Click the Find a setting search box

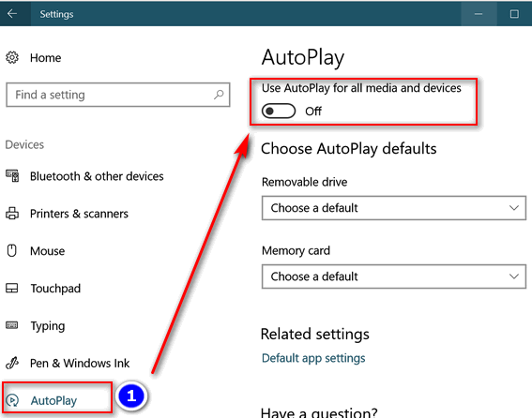[117, 95]
